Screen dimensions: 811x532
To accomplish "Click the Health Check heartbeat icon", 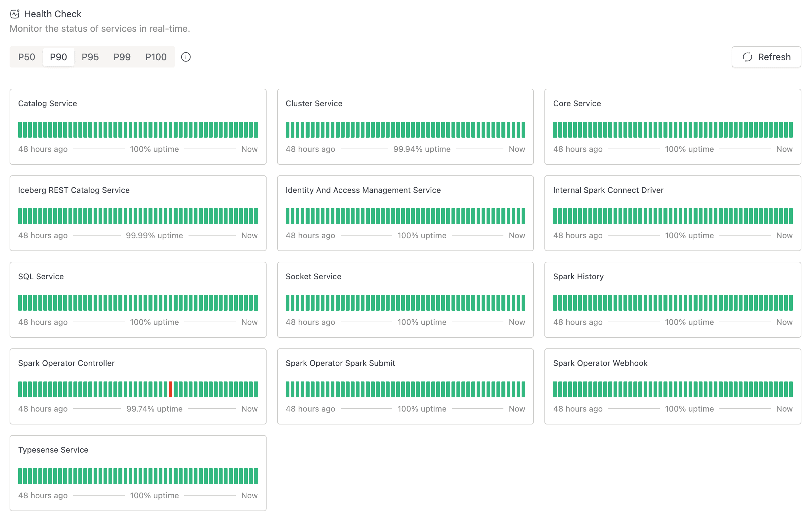I will tap(15, 14).
